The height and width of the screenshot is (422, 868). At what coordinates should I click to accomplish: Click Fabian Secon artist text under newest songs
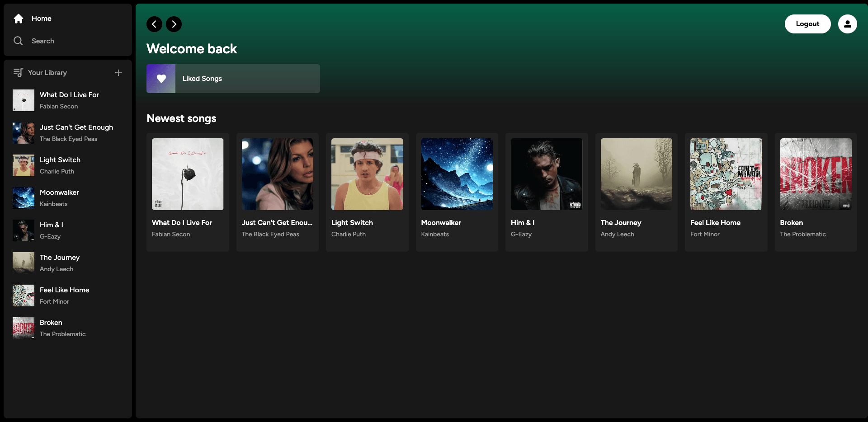pyautogui.click(x=171, y=234)
